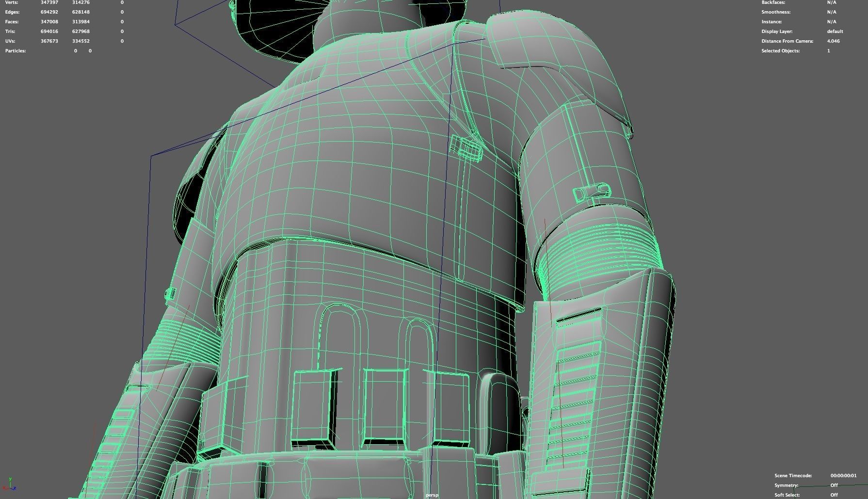Click the 'Backfaces:' label

(773, 2)
